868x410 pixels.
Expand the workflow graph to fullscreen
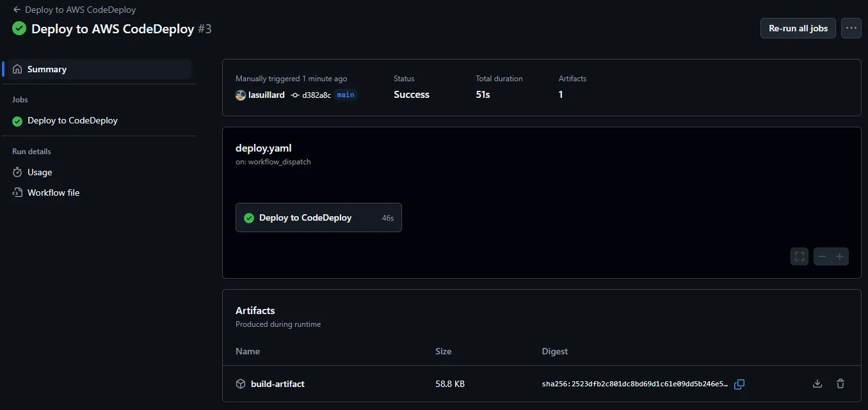pyautogui.click(x=799, y=256)
